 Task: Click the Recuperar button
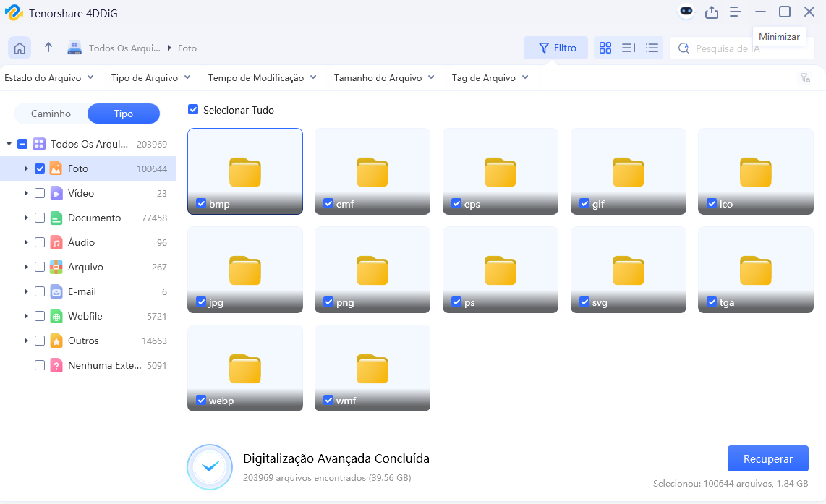click(x=767, y=458)
